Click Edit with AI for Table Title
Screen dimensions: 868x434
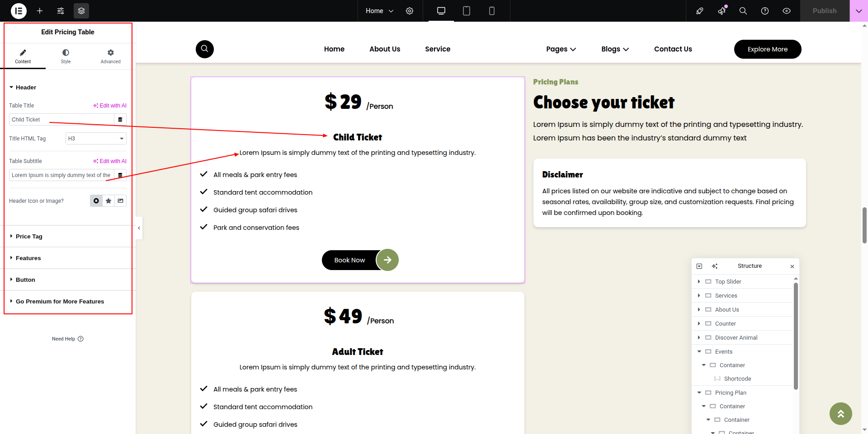click(x=110, y=106)
